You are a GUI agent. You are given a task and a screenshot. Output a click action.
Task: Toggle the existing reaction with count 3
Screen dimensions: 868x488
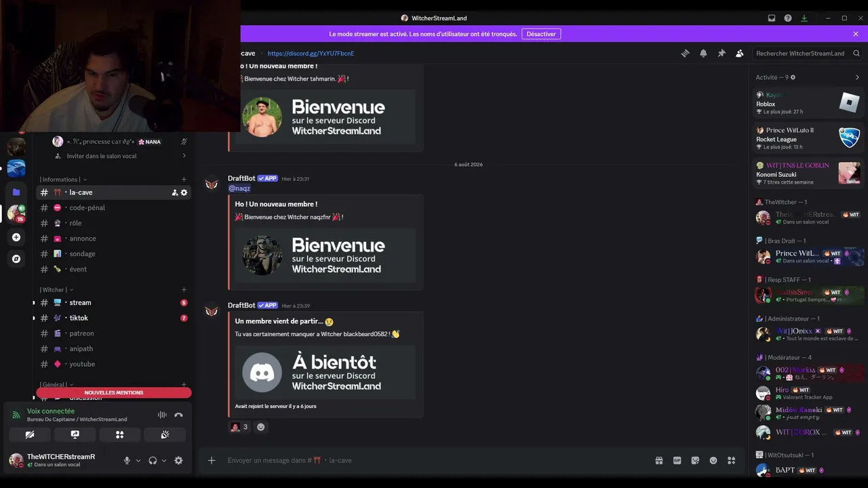pos(239,427)
